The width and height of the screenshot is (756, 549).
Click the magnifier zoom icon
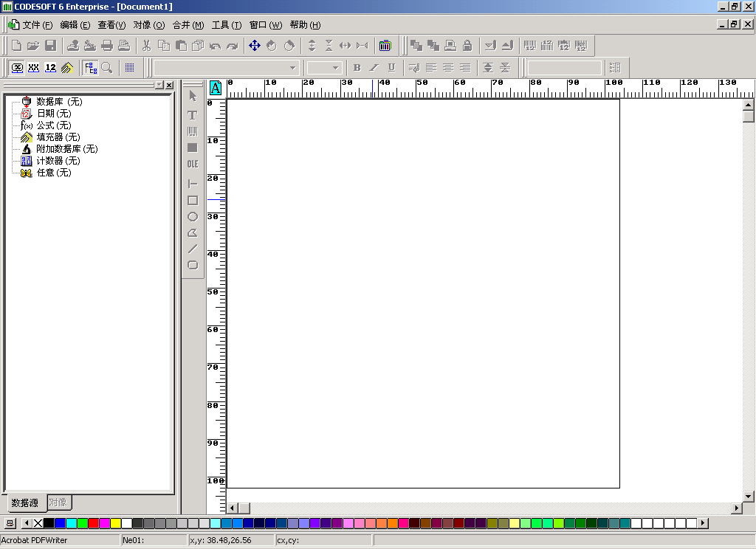coord(107,68)
